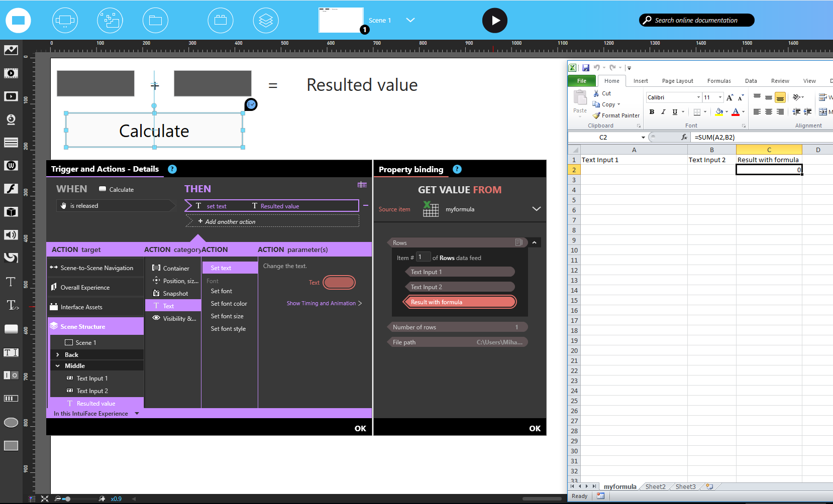833x504 pixels.
Task: Expand the Back layer in scene tree
Action: point(58,355)
